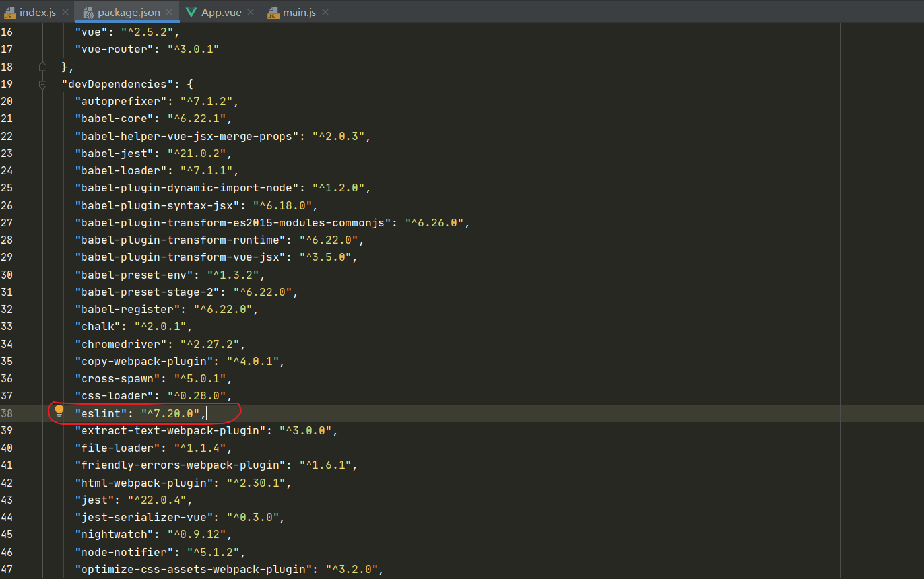Click the "vue-router" key
Image resolution: width=924 pixels, height=579 pixels.
click(114, 49)
